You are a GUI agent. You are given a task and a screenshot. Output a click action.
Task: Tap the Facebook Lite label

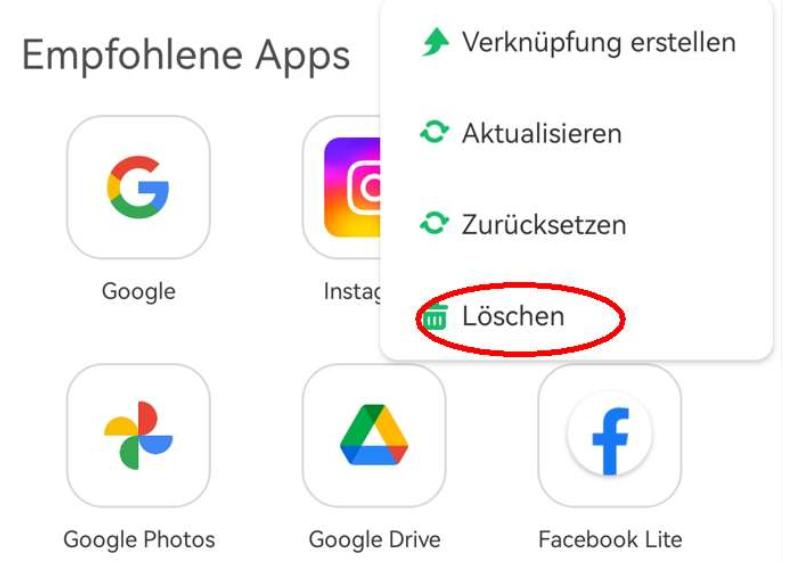tap(610, 539)
